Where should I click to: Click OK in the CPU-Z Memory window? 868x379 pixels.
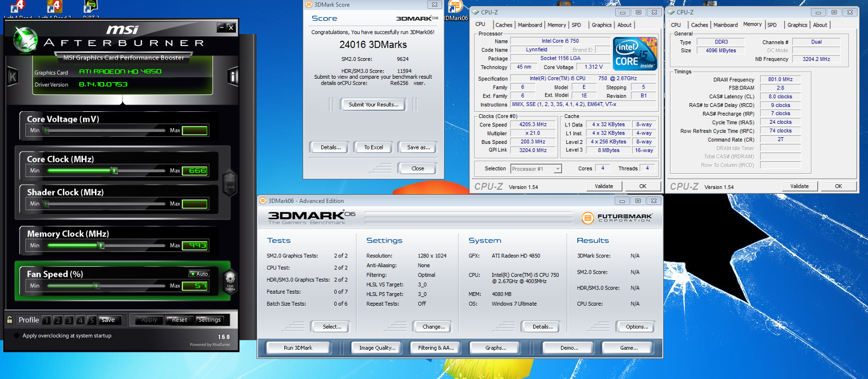pyautogui.click(x=838, y=186)
